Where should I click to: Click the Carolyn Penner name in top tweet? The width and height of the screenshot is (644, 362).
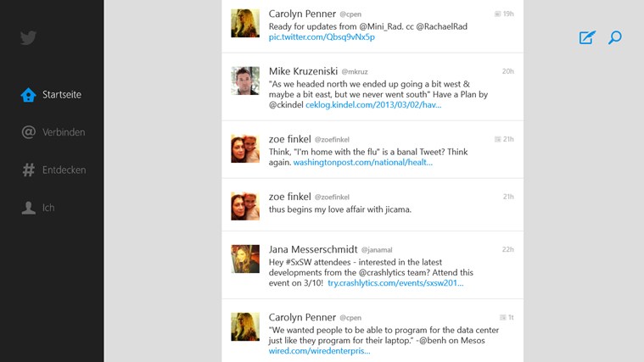click(x=302, y=14)
